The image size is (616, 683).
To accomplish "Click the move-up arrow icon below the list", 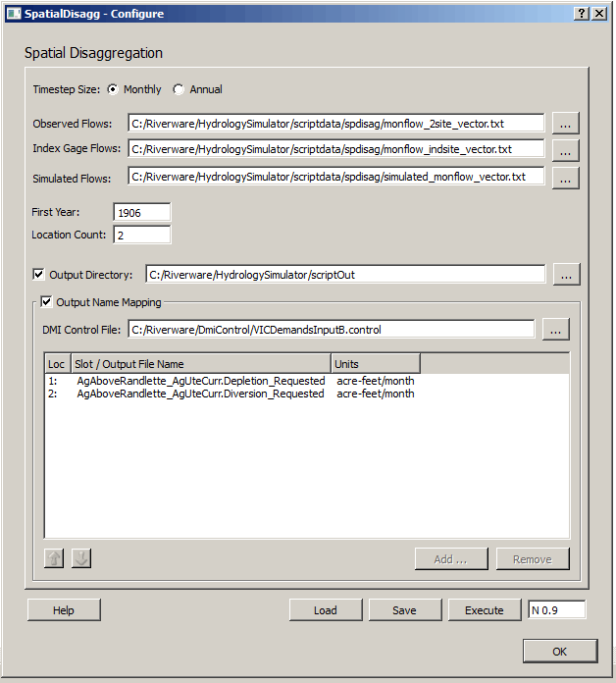I will (54, 558).
